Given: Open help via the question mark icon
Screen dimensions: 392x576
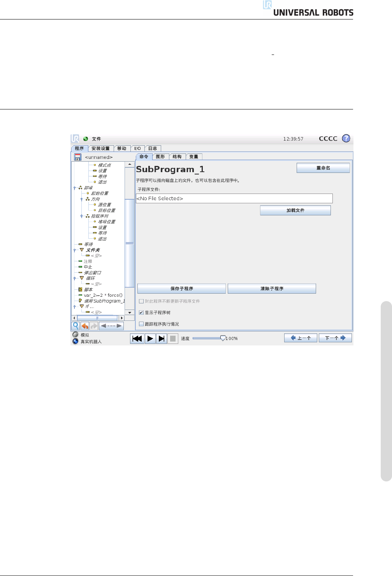Looking at the screenshot, I should click(346, 138).
